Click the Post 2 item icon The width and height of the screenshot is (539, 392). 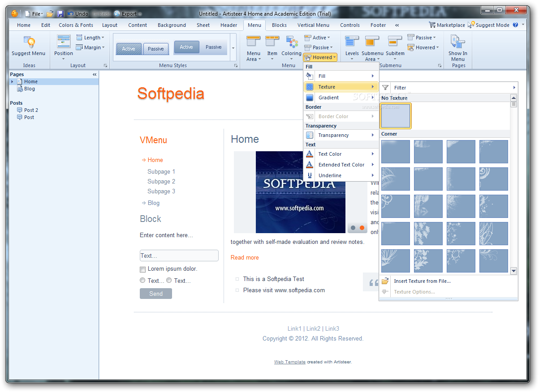pyautogui.click(x=20, y=110)
